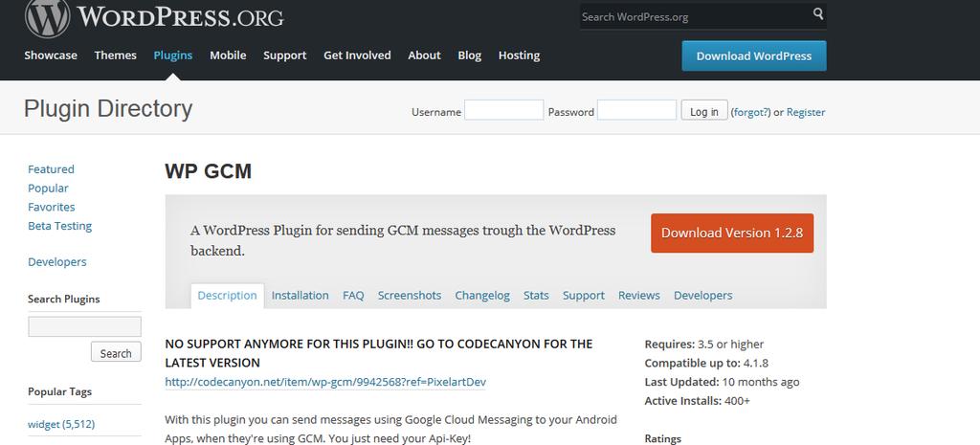Click the Requires: 3.5 or higher text
Screen dimensions: 980x445
click(704, 345)
